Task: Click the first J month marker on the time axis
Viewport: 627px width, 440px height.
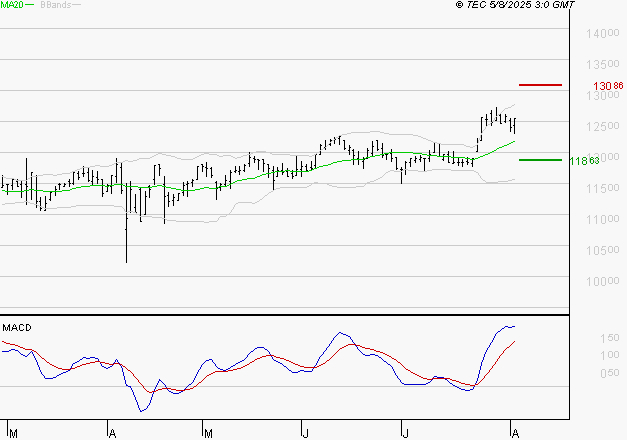Action: tap(304, 432)
